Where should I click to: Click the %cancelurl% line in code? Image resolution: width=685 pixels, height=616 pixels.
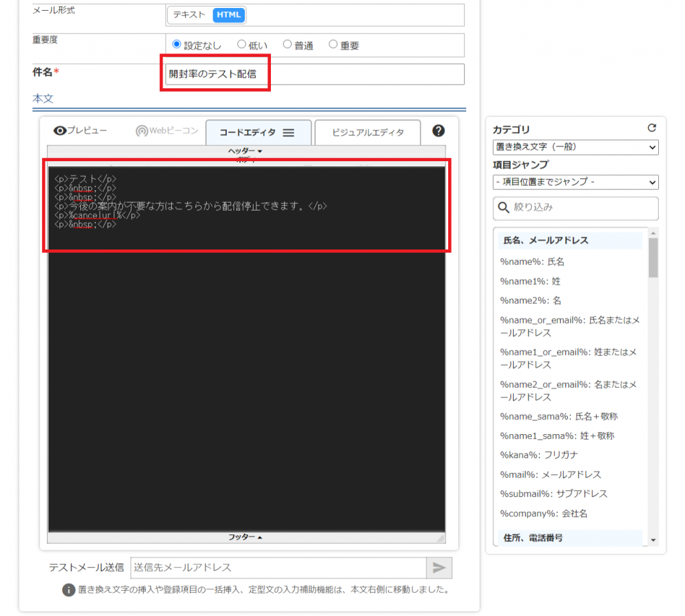97,215
